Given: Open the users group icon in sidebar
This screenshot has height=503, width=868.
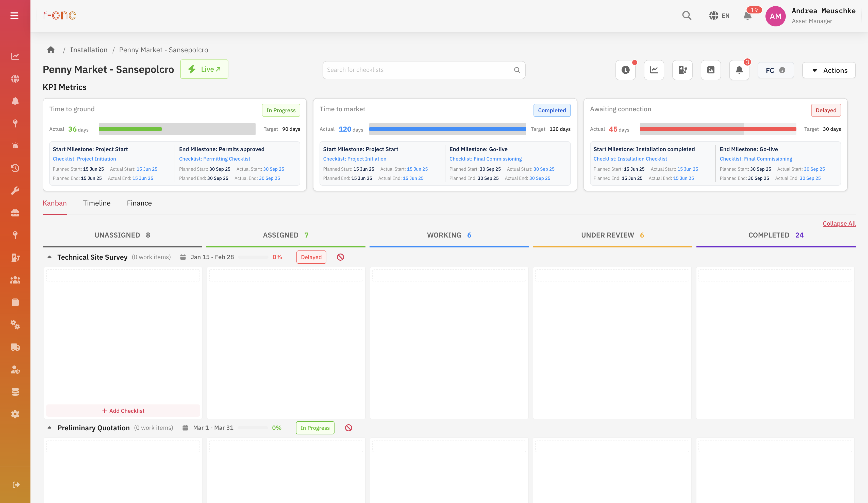Looking at the screenshot, I should click(x=15, y=280).
